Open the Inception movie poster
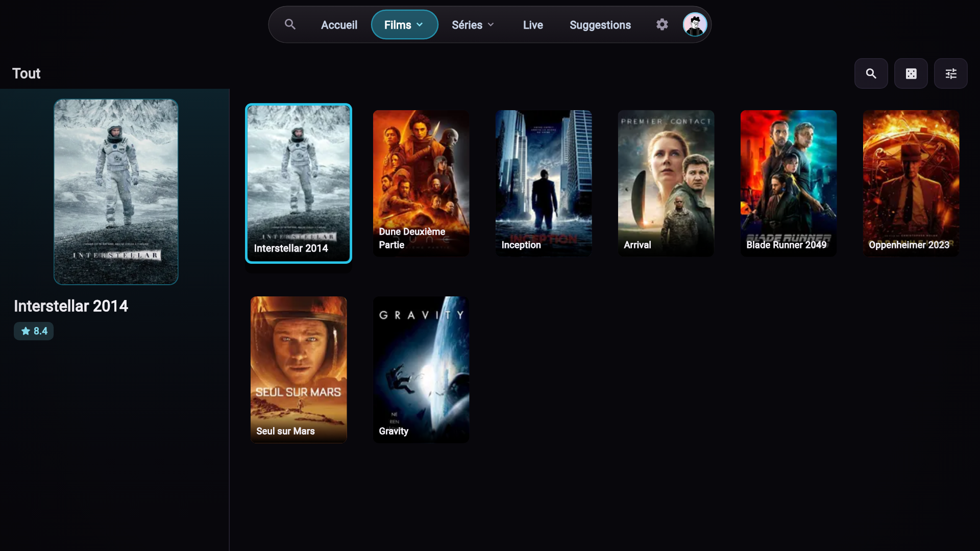The height and width of the screenshot is (551, 980). 544,183
